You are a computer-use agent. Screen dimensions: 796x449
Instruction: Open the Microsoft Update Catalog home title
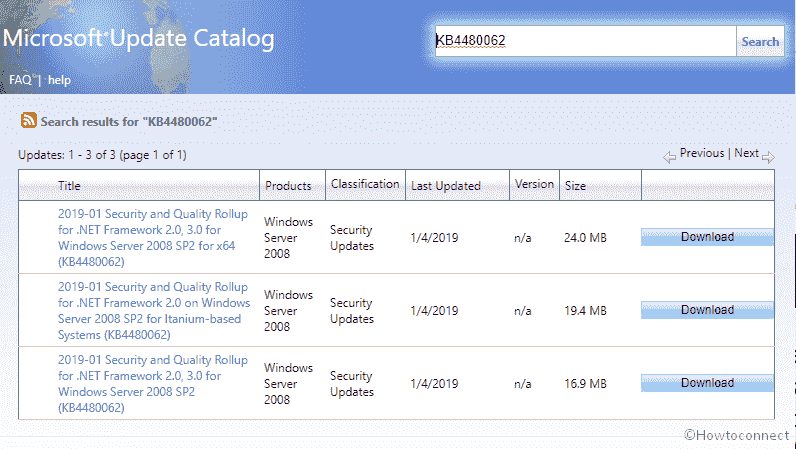tap(139, 38)
